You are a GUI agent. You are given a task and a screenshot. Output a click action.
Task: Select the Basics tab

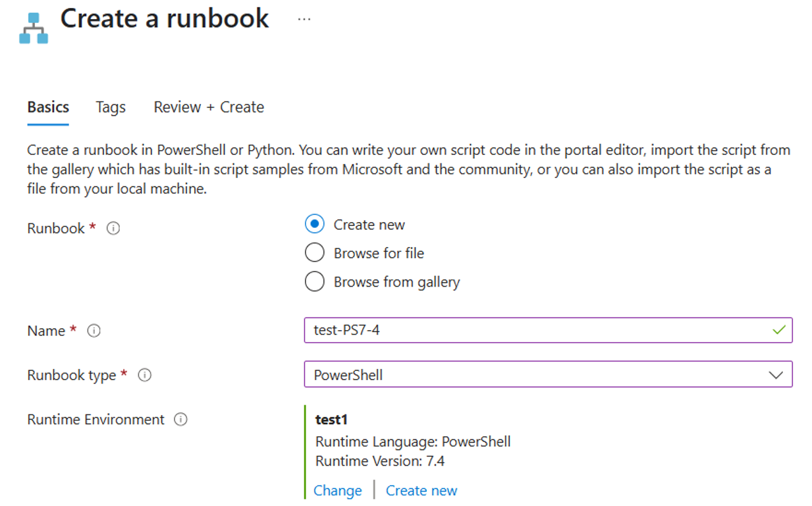pos(47,107)
